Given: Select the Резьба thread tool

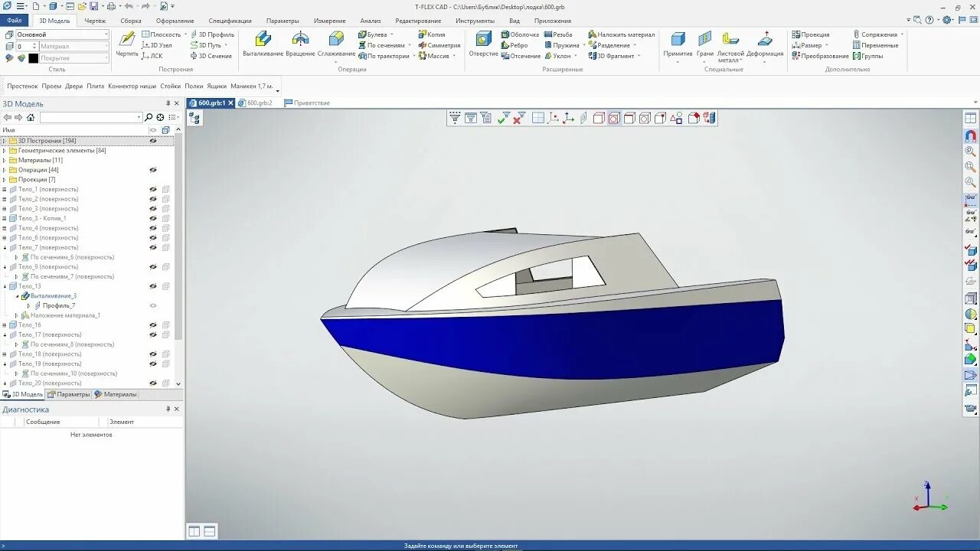Looking at the screenshot, I should 558,34.
